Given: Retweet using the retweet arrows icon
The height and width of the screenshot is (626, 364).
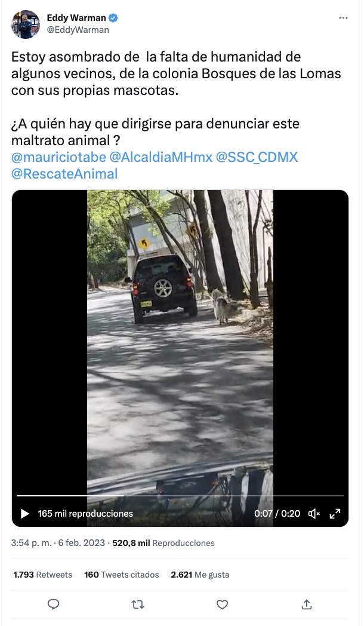Looking at the screenshot, I should pyautogui.click(x=138, y=604).
